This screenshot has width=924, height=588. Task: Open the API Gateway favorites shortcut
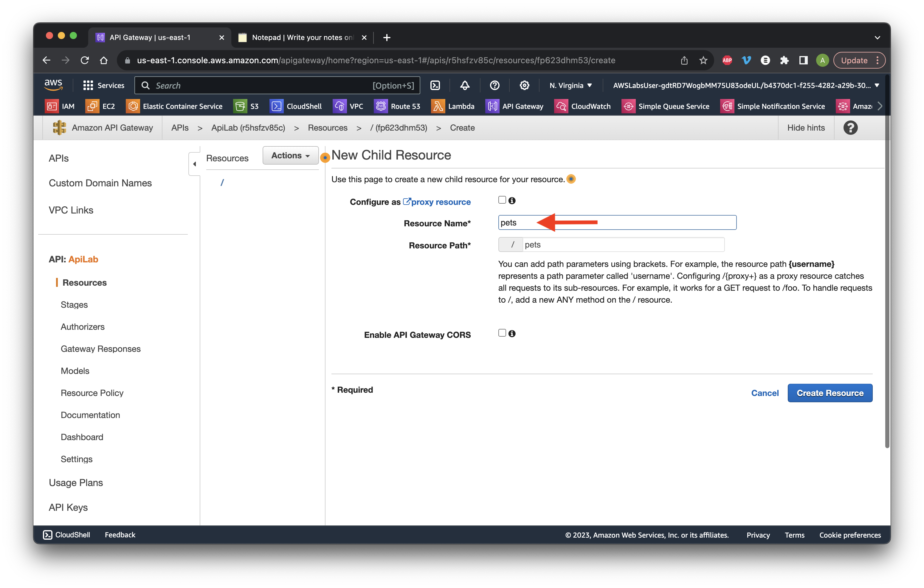(x=514, y=106)
